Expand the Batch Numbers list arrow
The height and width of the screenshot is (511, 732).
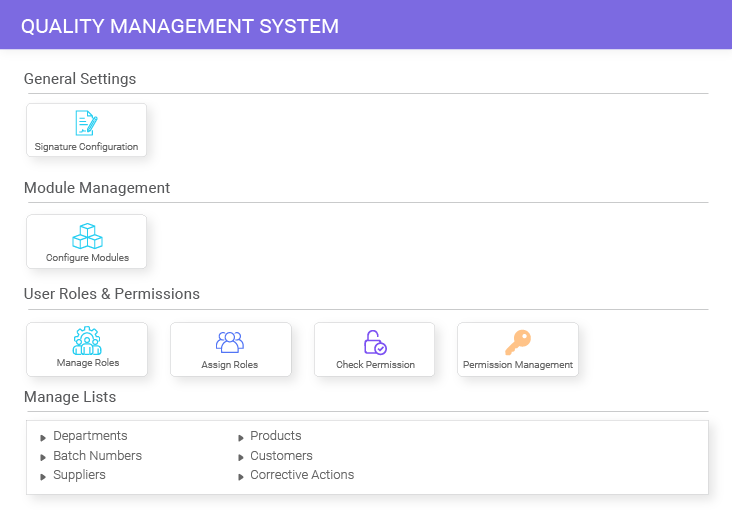[43, 457]
